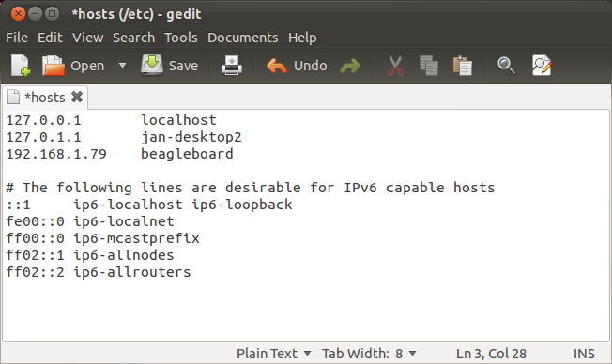The height and width of the screenshot is (364, 612).
Task: Expand the recent files arrow beside Open
Action: (x=123, y=65)
